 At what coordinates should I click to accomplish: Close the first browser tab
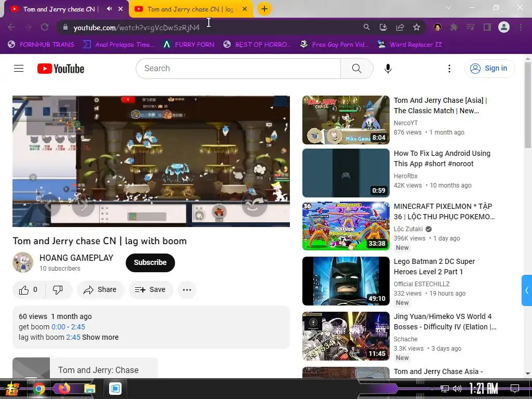121,9
